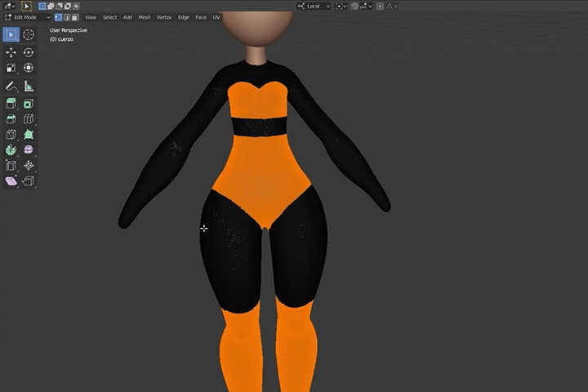
Task: Open the Face menu
Action: coord(201,17)
